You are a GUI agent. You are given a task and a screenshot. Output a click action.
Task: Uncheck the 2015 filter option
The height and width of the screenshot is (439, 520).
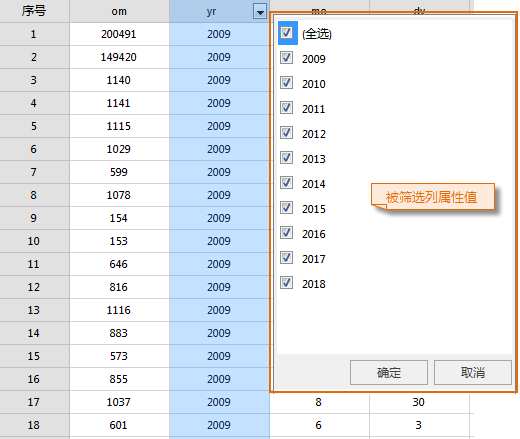287,208
